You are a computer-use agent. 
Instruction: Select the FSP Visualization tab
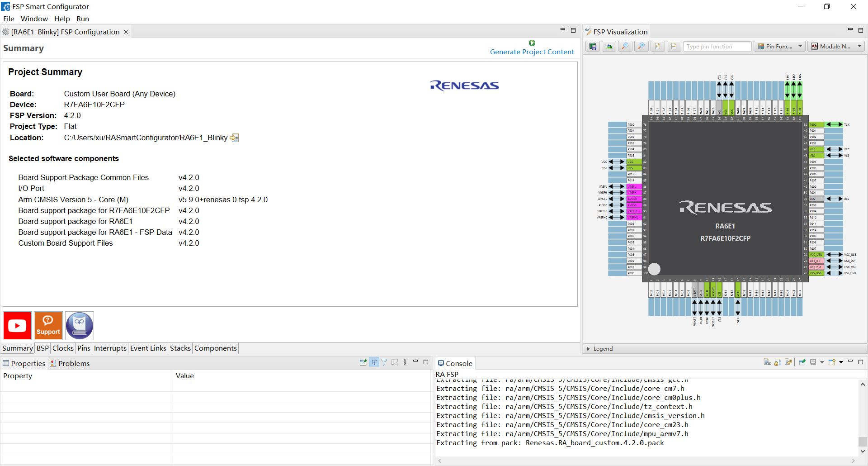616,32
